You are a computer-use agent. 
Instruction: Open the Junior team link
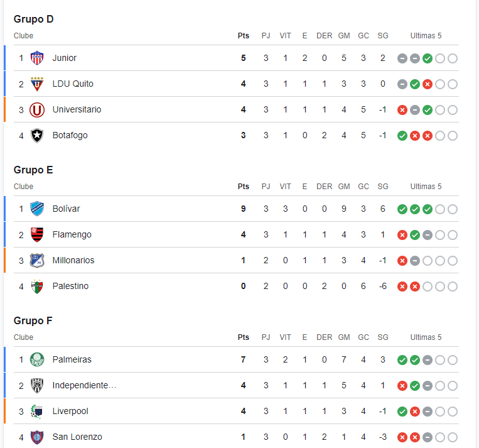click(65, 58)
